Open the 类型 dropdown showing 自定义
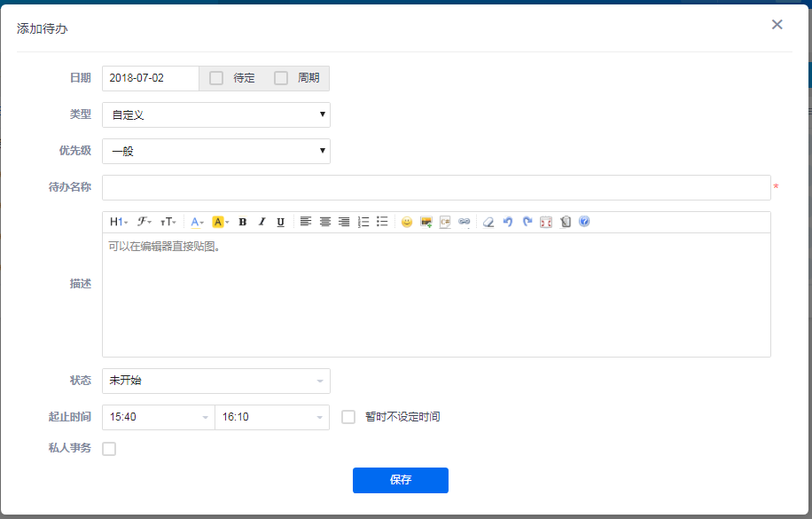Viewport: 812px width, 519px height. click(x=216, y=115)
